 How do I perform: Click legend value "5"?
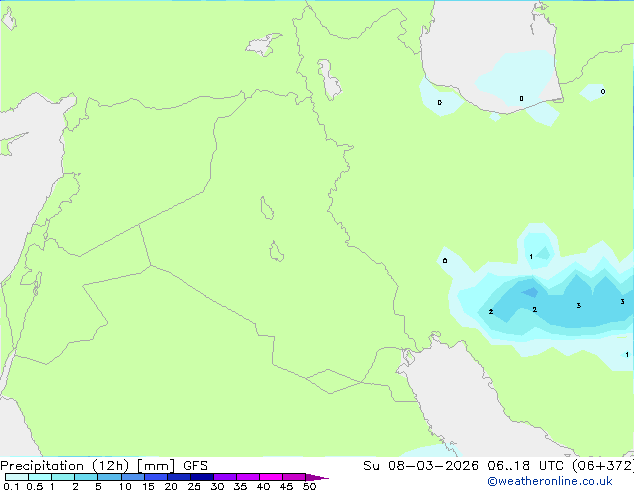(x=98, y=486)
